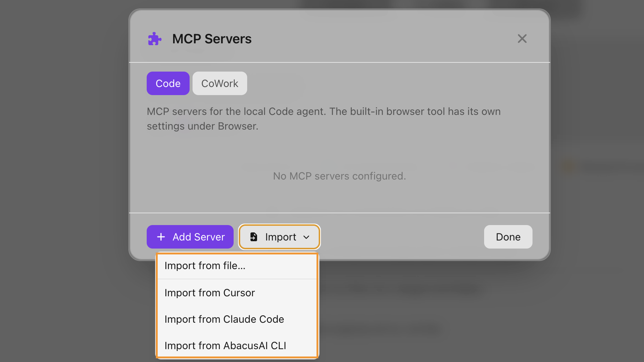Image resolution: width=644 pixels, height=362 pixels.
Task: Click the plus icon on Add Server
Action: 161,237
